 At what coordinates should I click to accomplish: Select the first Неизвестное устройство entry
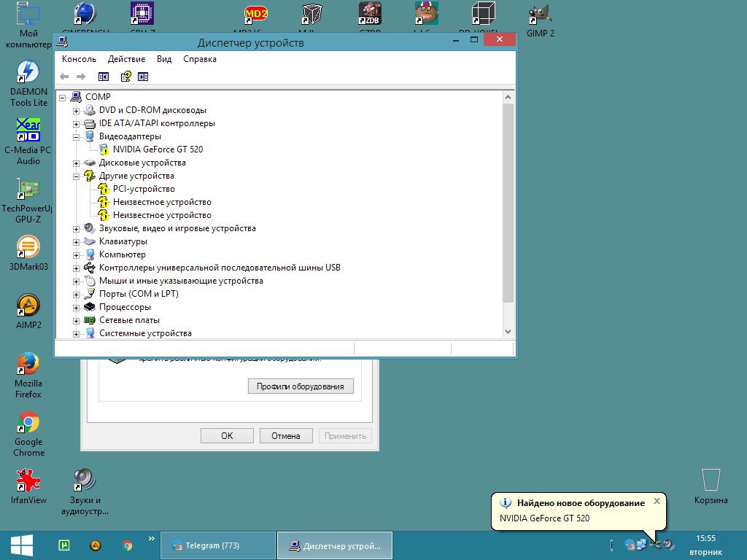(x=162, y=202)
